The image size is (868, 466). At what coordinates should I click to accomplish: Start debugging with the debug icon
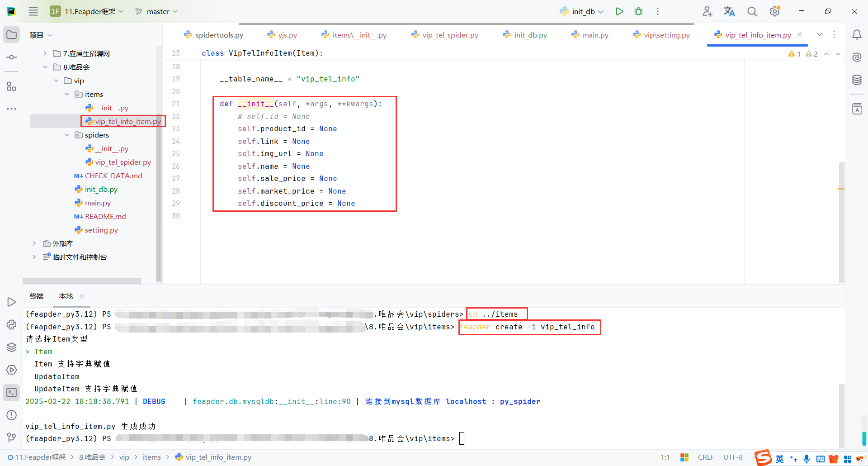pyautogui.click(x=638, y=11)
